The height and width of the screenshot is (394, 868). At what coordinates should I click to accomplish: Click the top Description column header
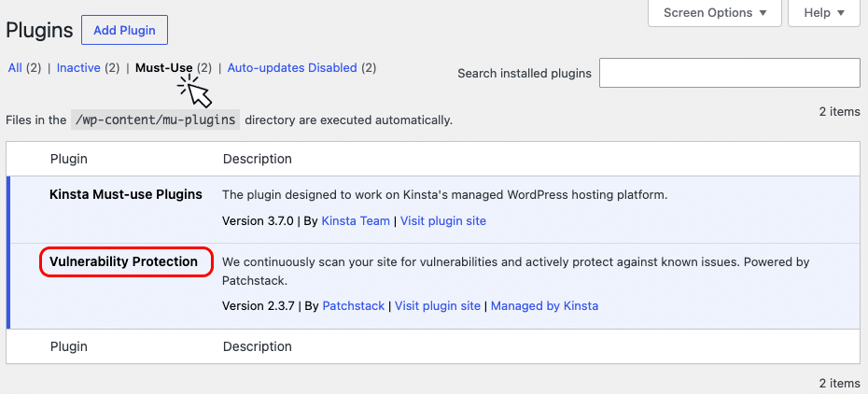pyautogui.click(x=257, y=160)
